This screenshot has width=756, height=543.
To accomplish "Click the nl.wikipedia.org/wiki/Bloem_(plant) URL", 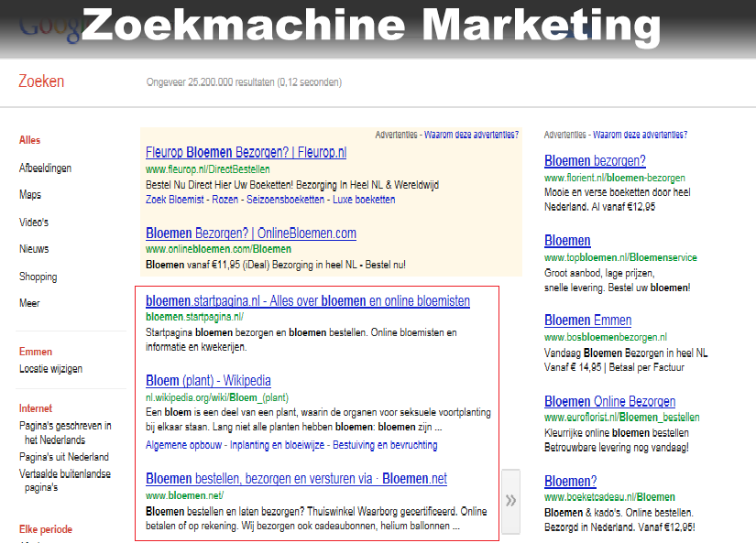I will pos(217,398).
